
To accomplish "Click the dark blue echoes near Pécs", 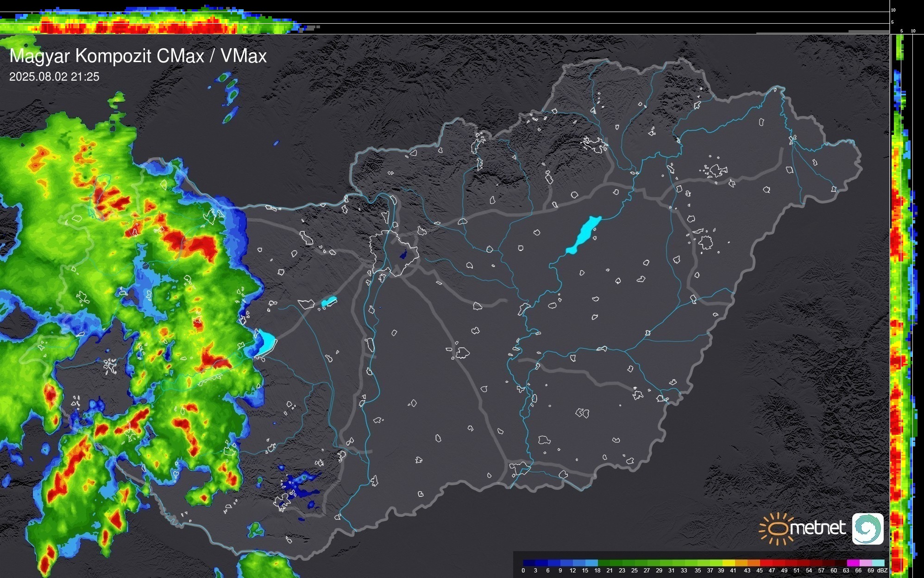I will click(296, 487).
